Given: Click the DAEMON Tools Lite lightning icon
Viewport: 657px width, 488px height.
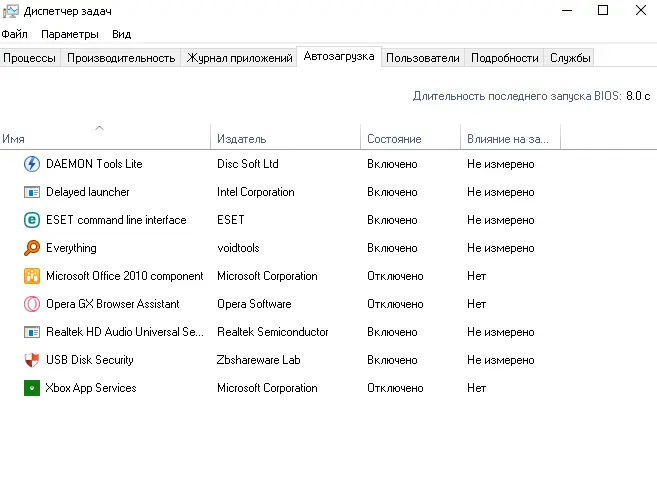Looking at the screenshot, I should (x=32, y=164).
